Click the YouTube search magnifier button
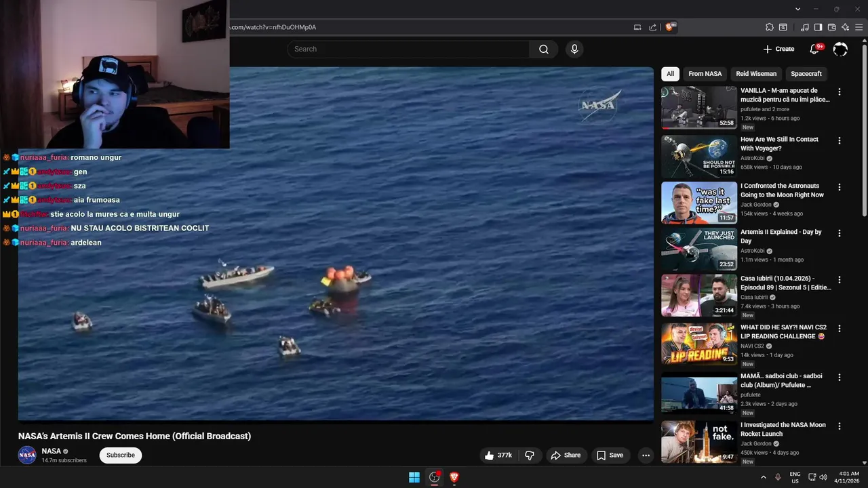This screenshot has width=868, height=488. [x=543, y=49]
